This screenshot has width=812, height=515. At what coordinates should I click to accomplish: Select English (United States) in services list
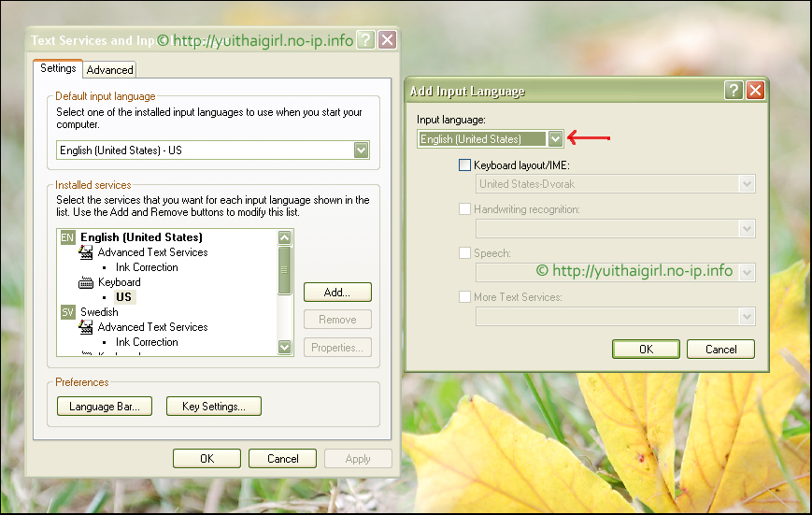(x=141, y=237)
